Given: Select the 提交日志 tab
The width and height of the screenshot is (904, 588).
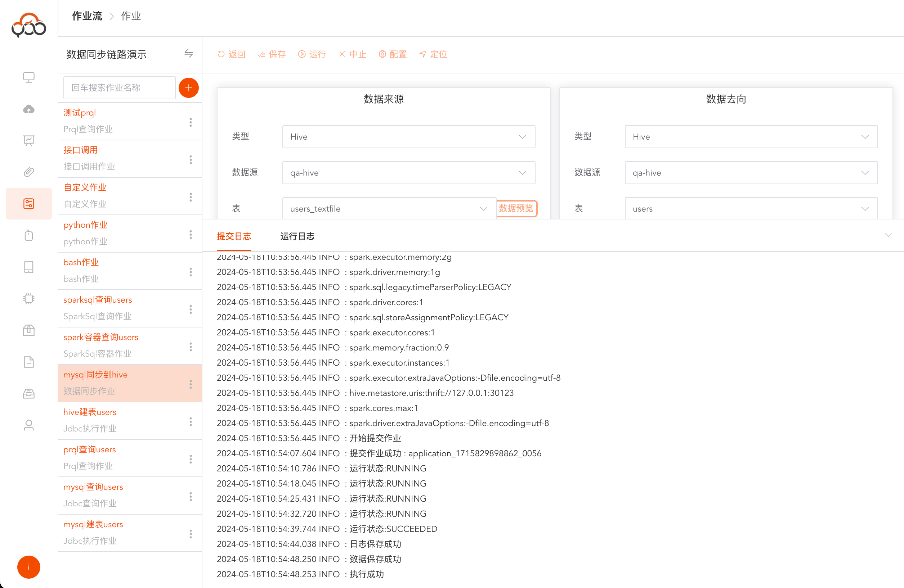Looking at the screenshot, I should 234,236.
